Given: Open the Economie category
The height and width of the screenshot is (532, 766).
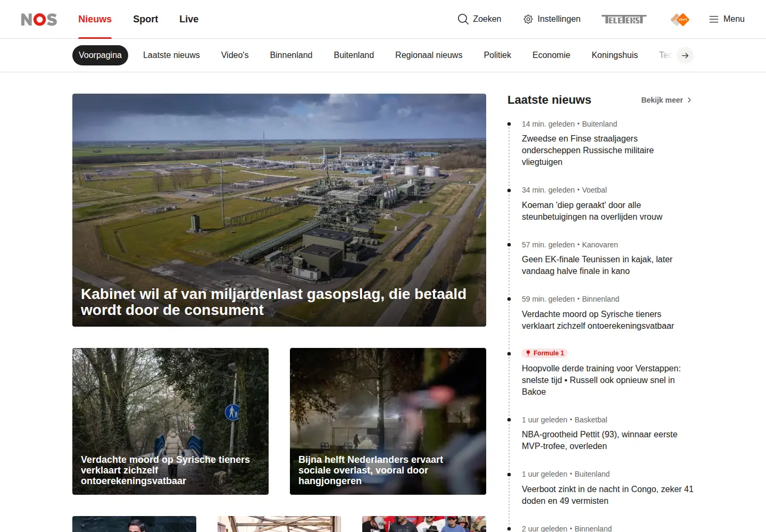Looking at the screenshot, I should pyautogui.click(x=551, y=55).
